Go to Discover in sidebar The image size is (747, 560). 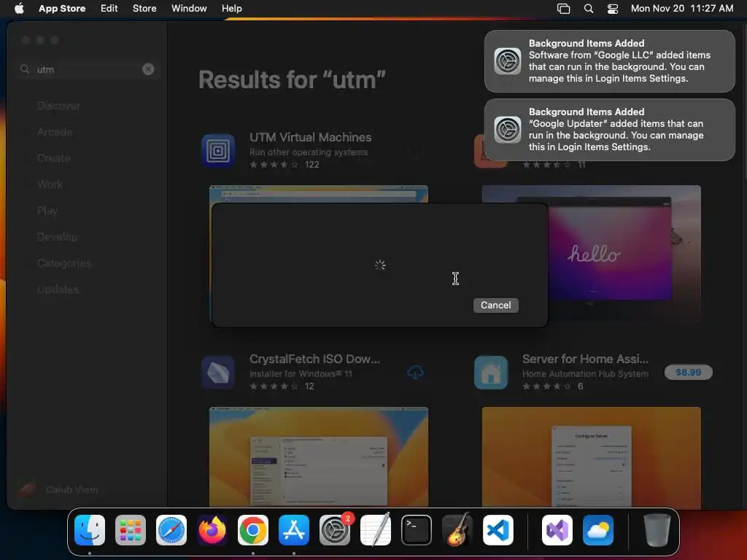click(58, 106)
